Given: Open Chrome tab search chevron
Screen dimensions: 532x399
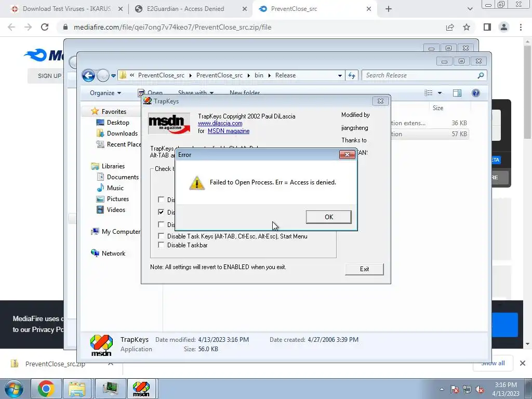Looking at the screenshot, I should point(470,9).
